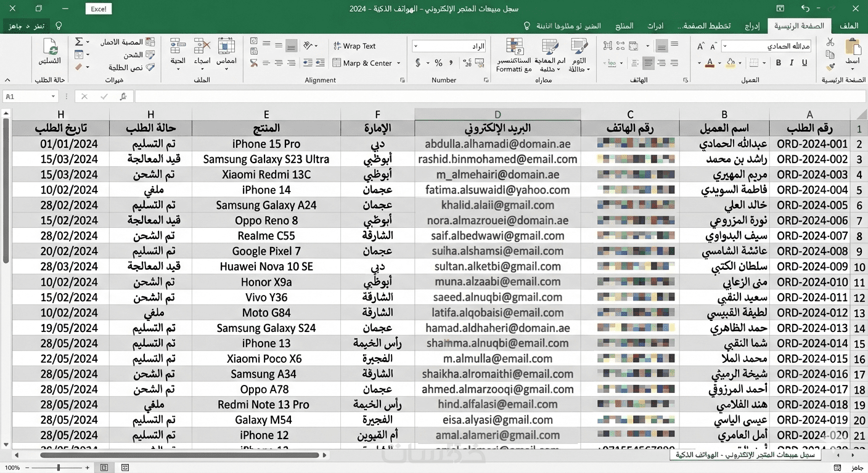Collapse the ribbon with the chevron
The image size is (868, 473).
point(7,80)
